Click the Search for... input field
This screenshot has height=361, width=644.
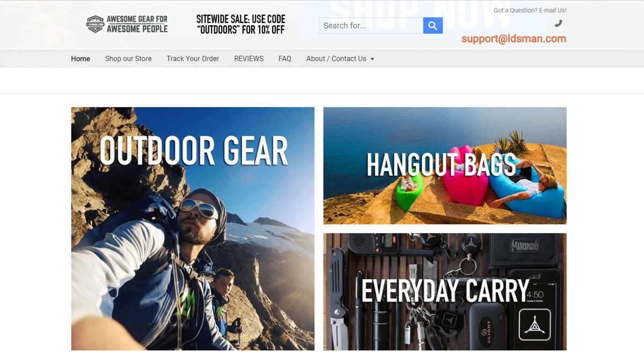tap(371, 25)
